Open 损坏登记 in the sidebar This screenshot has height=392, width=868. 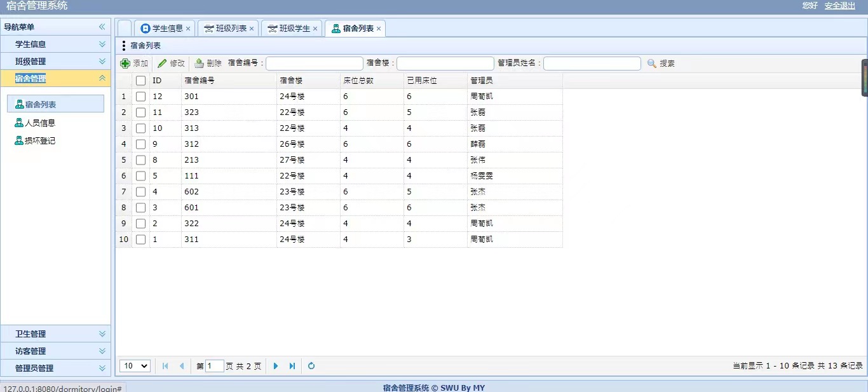click(x=39, y=141)
